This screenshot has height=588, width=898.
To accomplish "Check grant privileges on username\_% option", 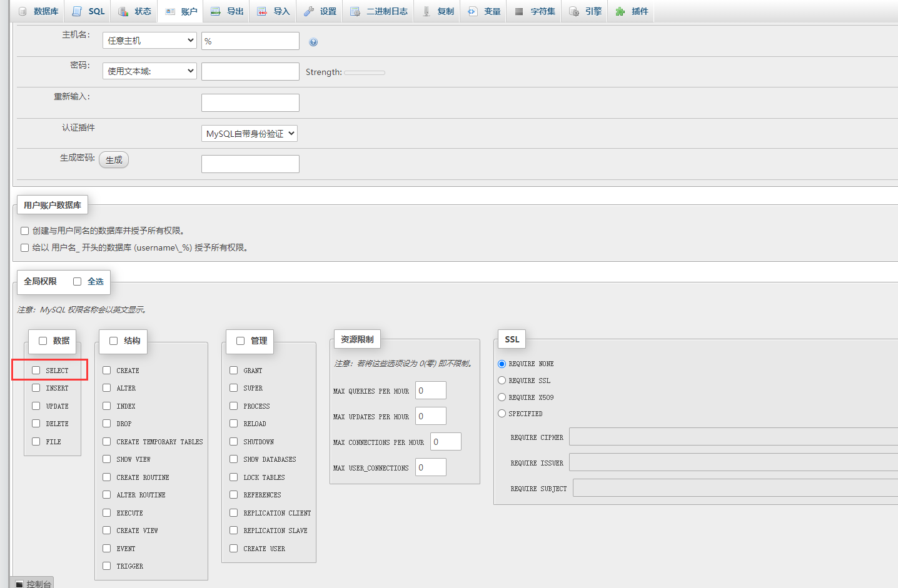I will click(24, 248).
